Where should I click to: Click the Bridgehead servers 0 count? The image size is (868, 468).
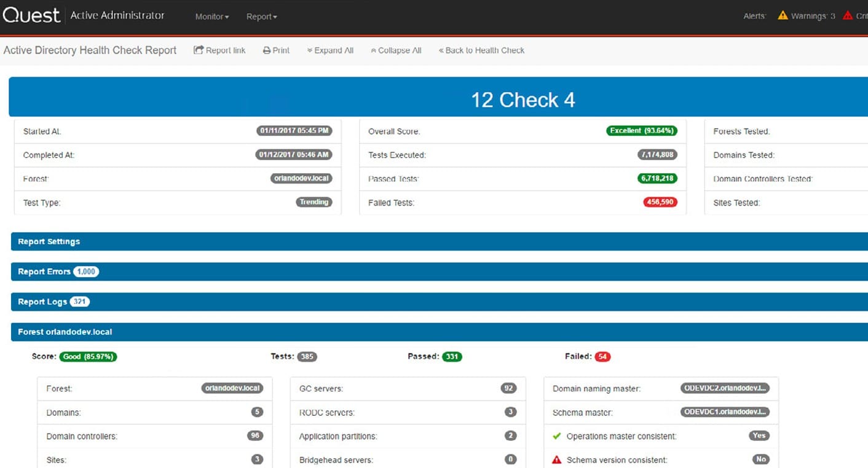click(510, 459)
